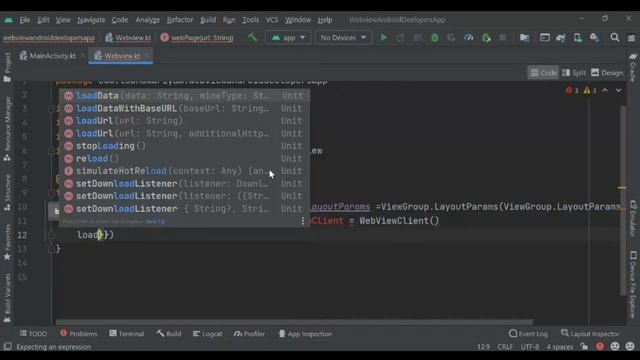This screenshot has height=360, width=640.
Task: Click the green Run app button
Action: click(383, 38)
